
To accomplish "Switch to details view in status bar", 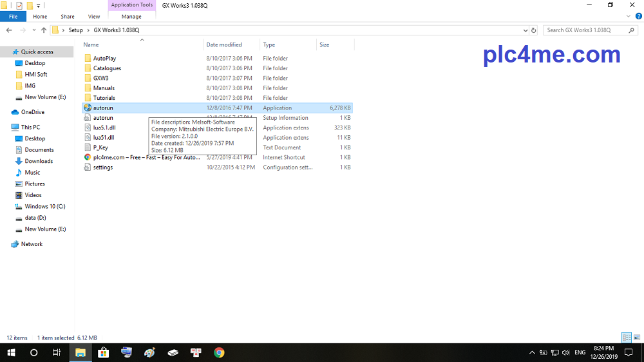I will coord(626,338).
